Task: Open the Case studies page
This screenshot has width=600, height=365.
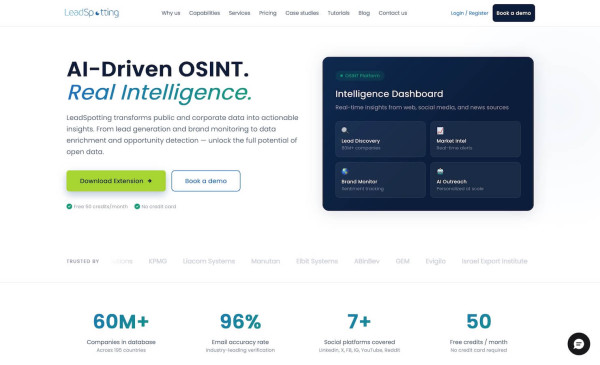Action: click(302, 13)
